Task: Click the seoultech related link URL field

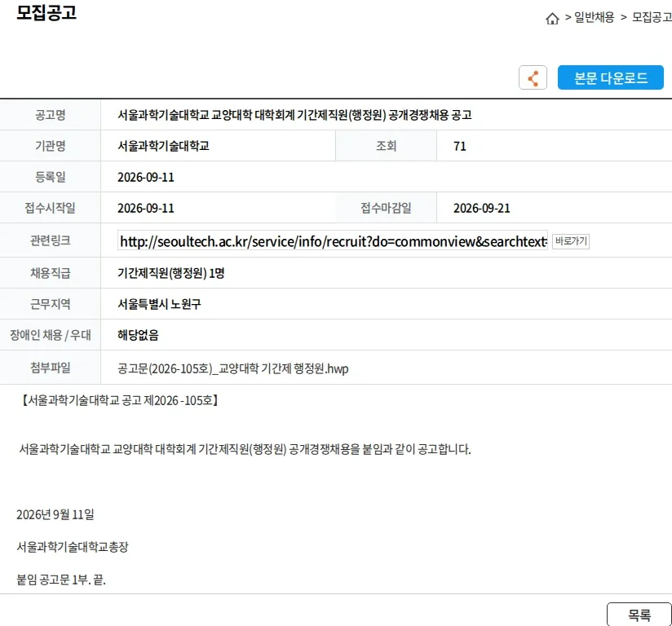Action: pyautogui.click(x=333, y=241)
